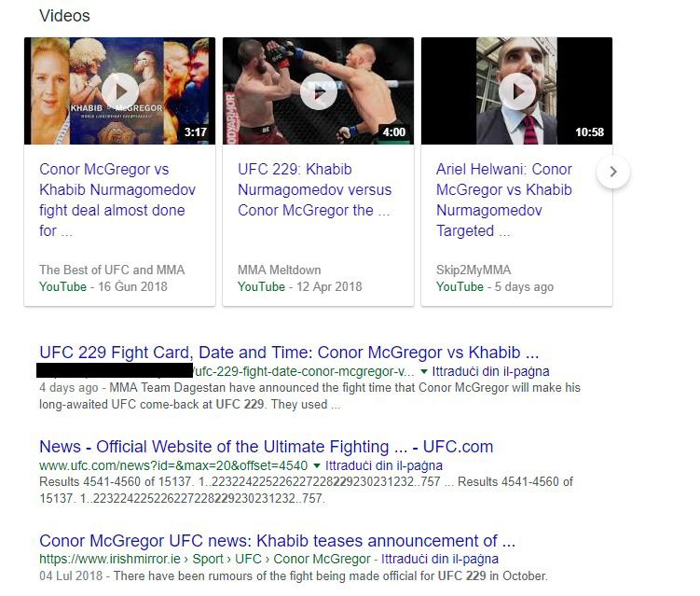
Task: Translate the UFC 229 Fight Card page
Action: 490,371
